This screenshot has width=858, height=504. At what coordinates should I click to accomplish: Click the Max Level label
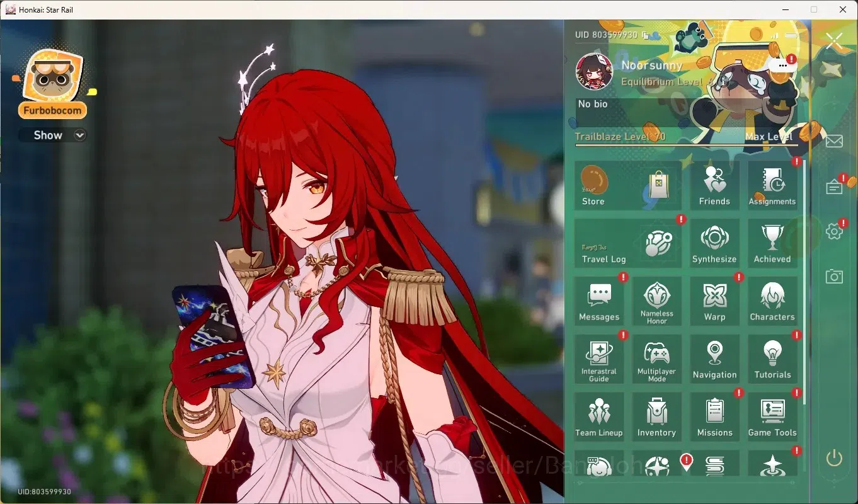[769, 137]
